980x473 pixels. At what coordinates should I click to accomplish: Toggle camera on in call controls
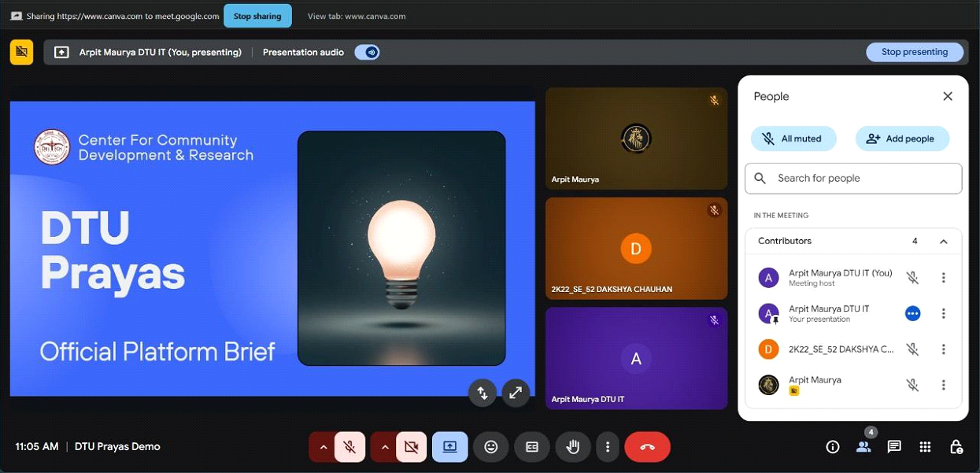411,447
